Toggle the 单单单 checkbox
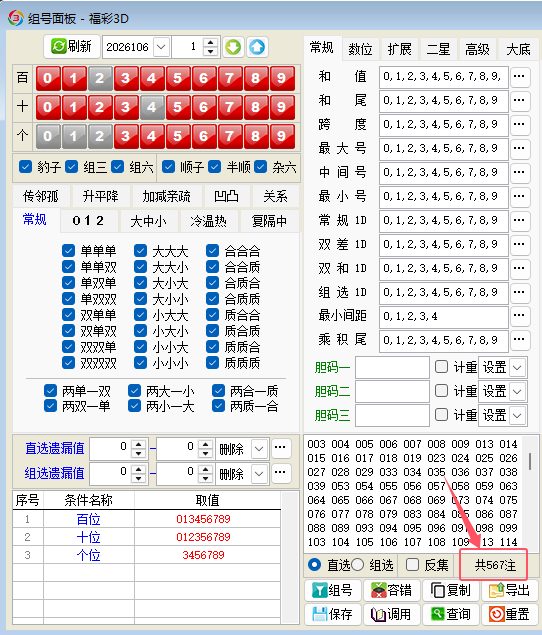This screenshot has height=635, width=542. coord(68,251)
